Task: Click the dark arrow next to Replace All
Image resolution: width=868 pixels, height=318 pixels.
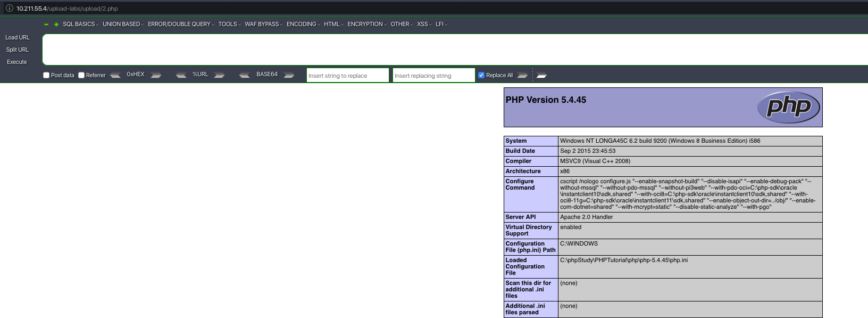Action: coord(522,75)
